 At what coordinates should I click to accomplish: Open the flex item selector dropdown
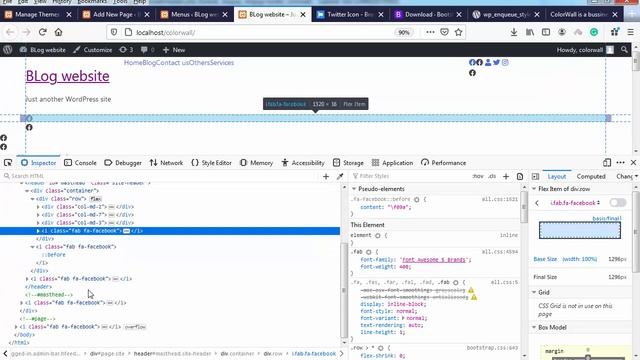click(576, 203)
